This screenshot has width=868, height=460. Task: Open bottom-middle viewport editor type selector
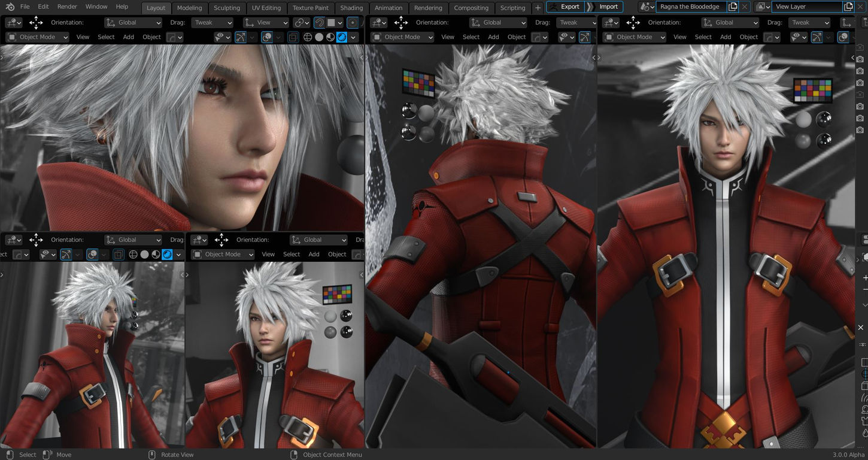[x=199, y=240]
